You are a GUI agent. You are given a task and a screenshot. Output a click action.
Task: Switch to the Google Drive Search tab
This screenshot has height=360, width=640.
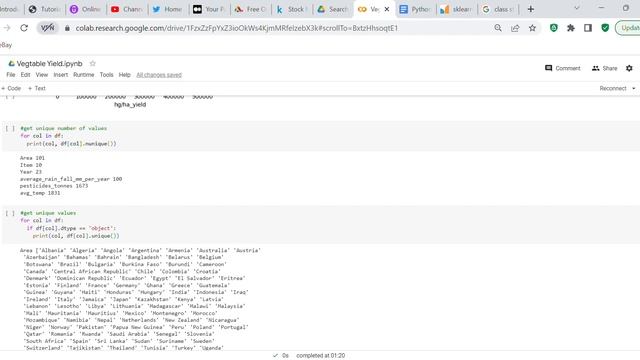pos(333,9)
